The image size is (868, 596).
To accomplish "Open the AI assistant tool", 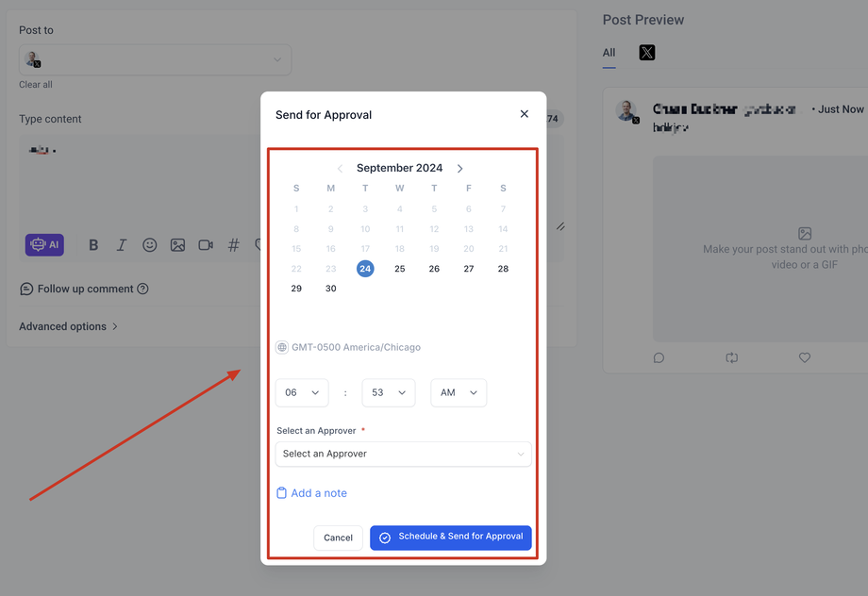I will (44, 244).
